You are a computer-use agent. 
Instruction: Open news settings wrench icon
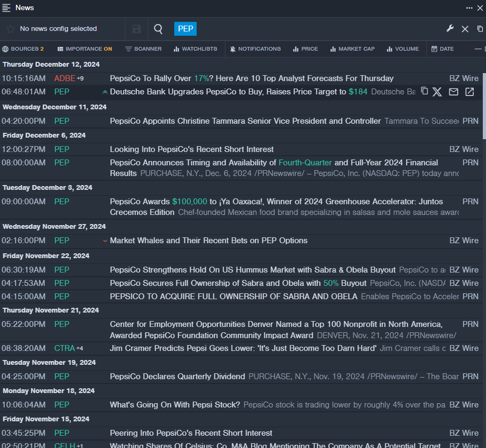coord(450,29)
